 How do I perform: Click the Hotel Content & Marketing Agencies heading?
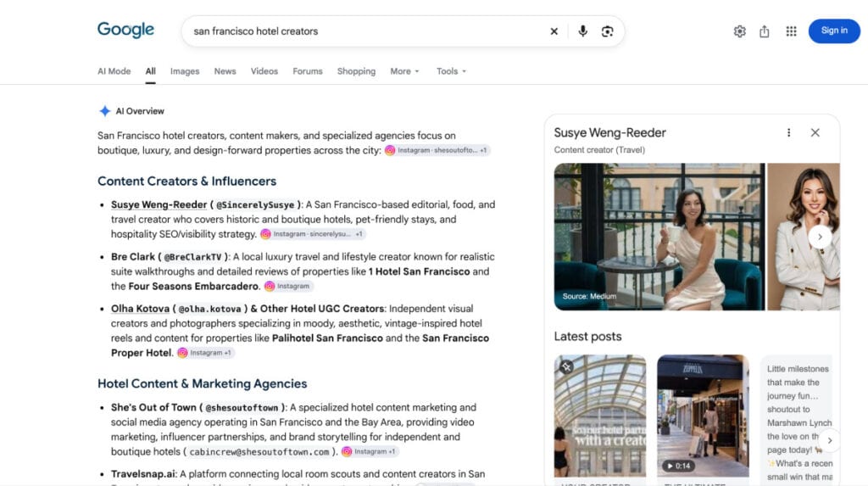[x=202, y=383]
